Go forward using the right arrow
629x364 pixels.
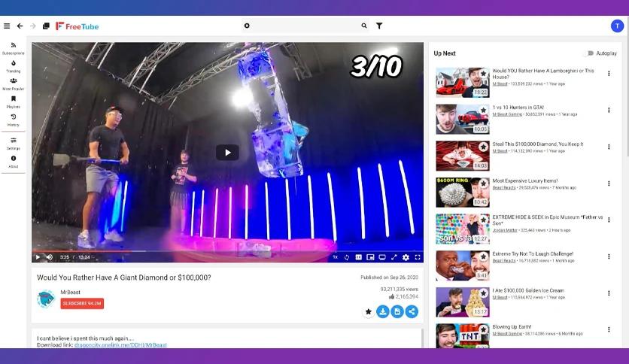(x=33, y=26)
